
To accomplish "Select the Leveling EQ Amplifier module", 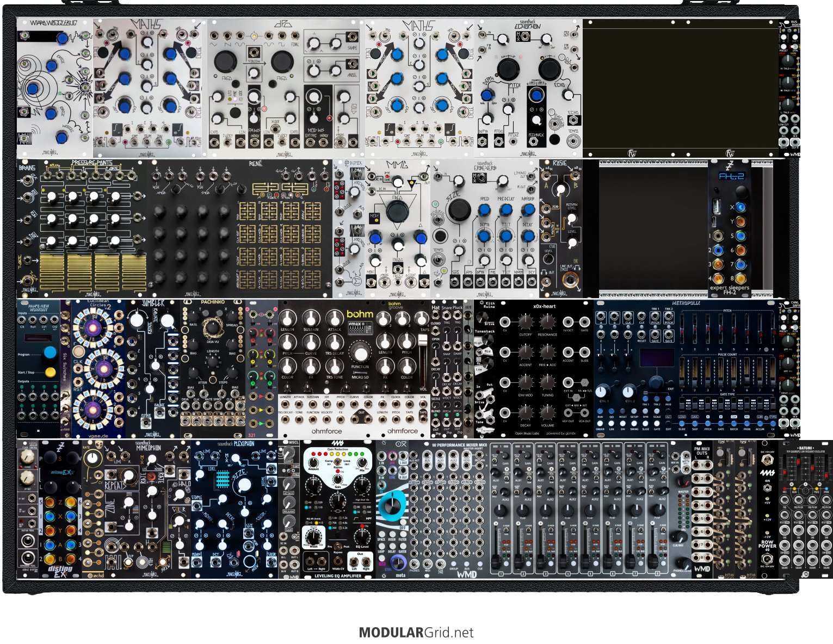I will [338, 509].
